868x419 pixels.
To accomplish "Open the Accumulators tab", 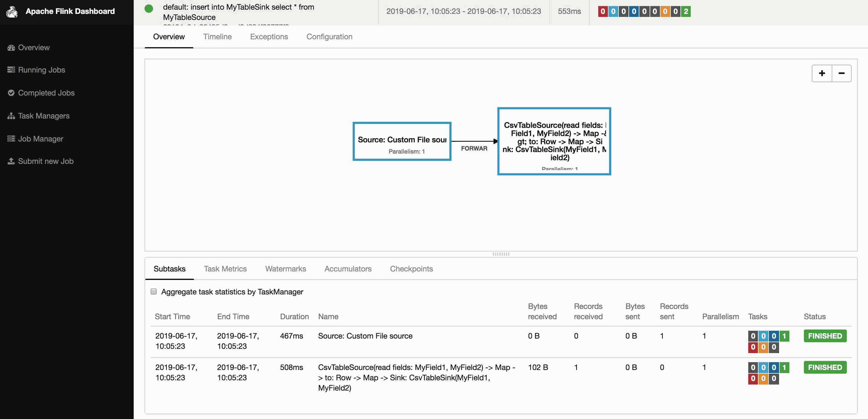I will point(348,269).
